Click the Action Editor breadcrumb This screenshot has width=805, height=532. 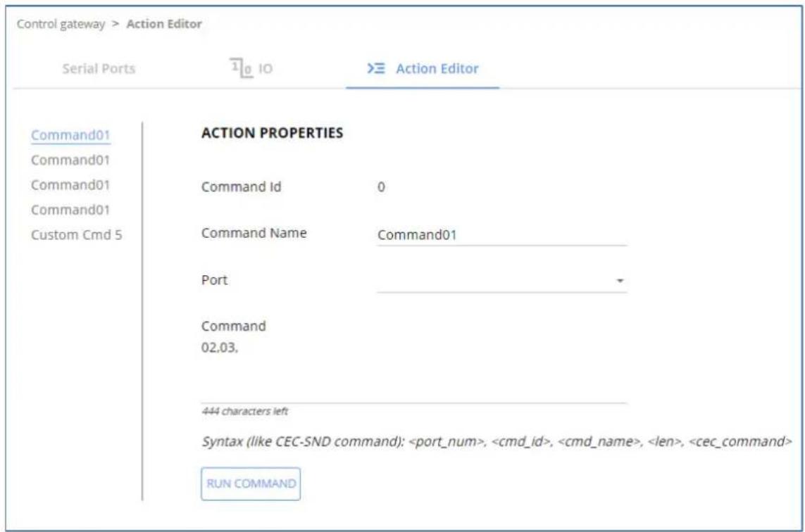click(x=164, y=24)
